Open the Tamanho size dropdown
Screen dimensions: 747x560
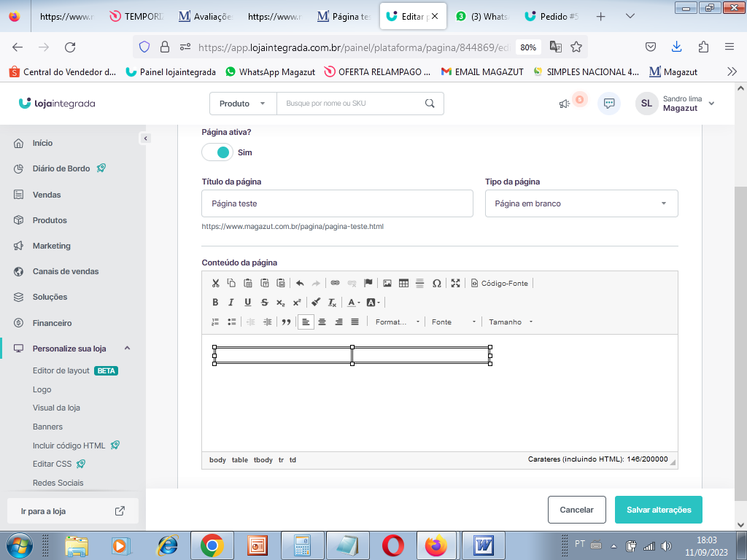pyautogui.click(x=511, y=322)
